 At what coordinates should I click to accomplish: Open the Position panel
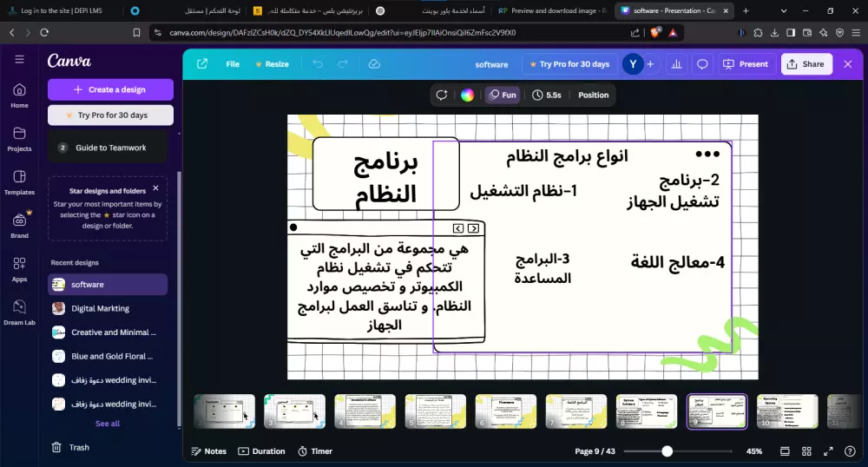[x=594, y=95]
